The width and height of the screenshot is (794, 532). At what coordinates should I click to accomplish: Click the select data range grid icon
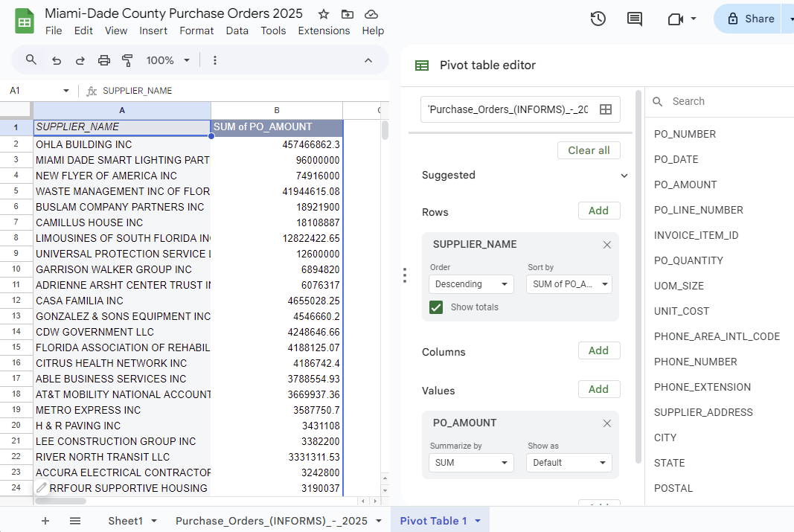pos(606,109)
